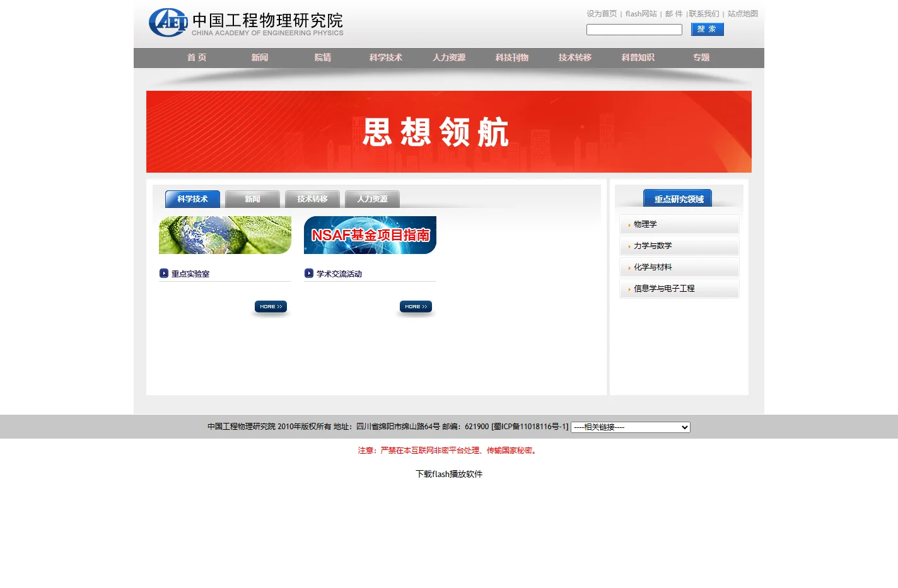898x588 pixels.
Task: Open 科学技术 in the main navigation bar
Action: point(386,57)
